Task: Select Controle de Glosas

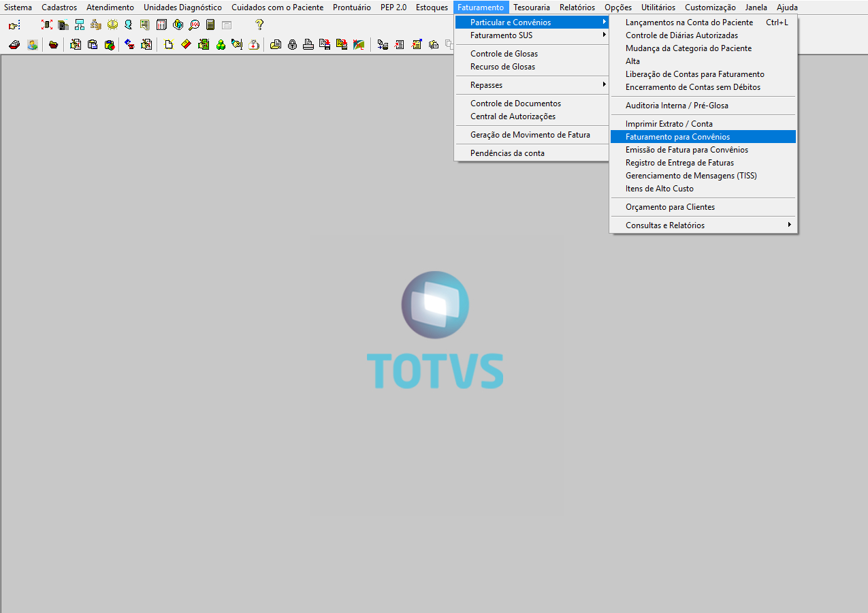Action: coord(531,54)
